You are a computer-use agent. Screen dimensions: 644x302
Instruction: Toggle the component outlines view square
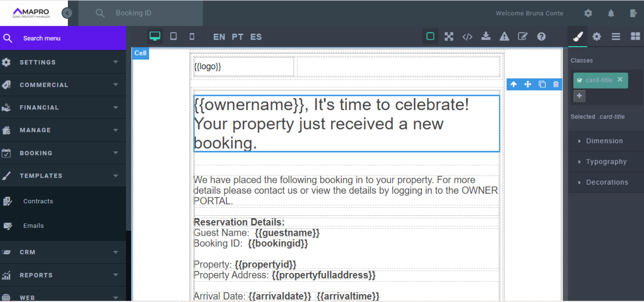(430, 36)
